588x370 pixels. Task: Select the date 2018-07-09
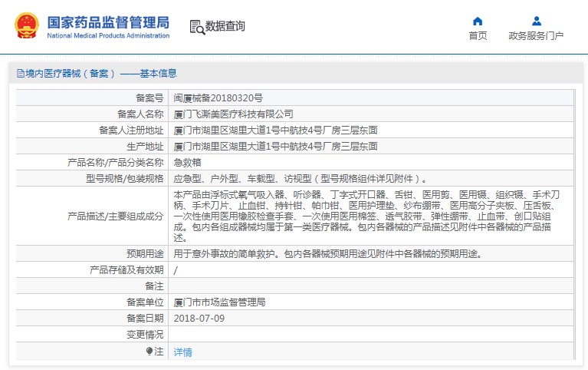[x=199, y=319]
